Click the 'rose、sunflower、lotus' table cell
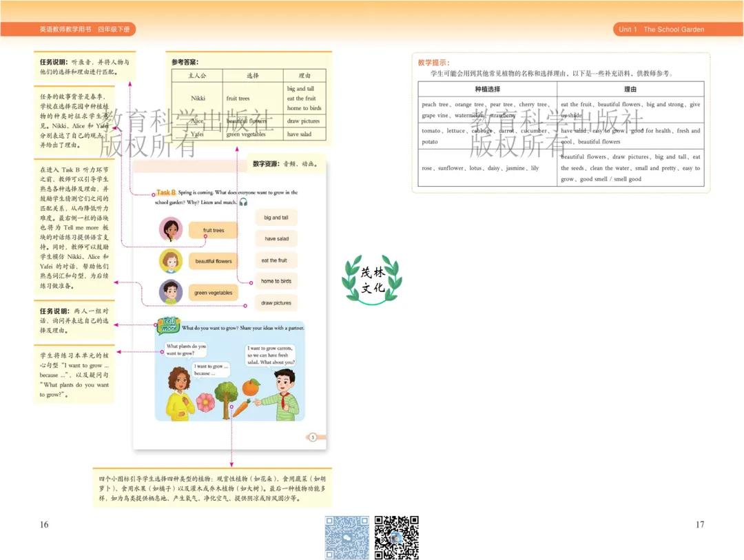744x560 pixels. (487, 168)
